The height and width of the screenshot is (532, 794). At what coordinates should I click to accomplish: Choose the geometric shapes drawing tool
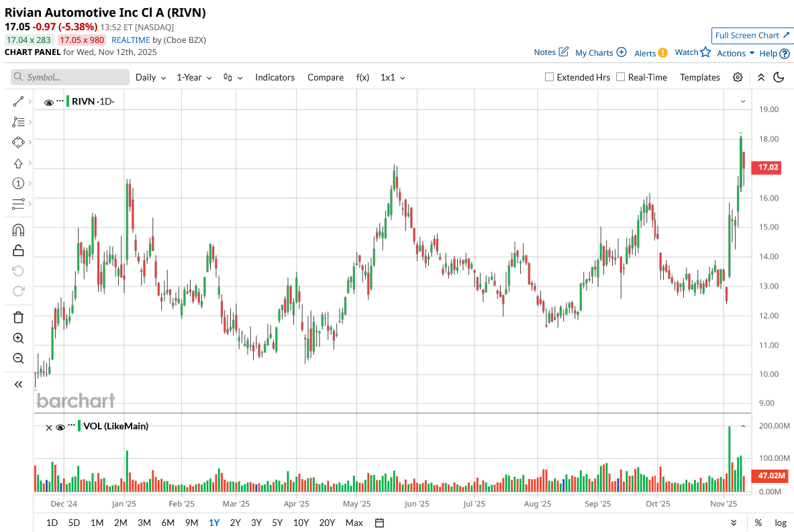pos(18,143)
